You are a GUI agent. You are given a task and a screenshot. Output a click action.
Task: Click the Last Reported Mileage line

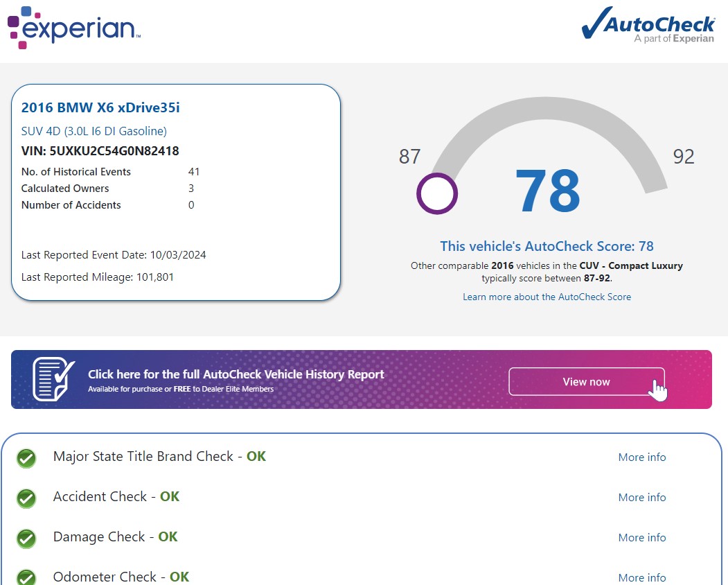[98, 277]
